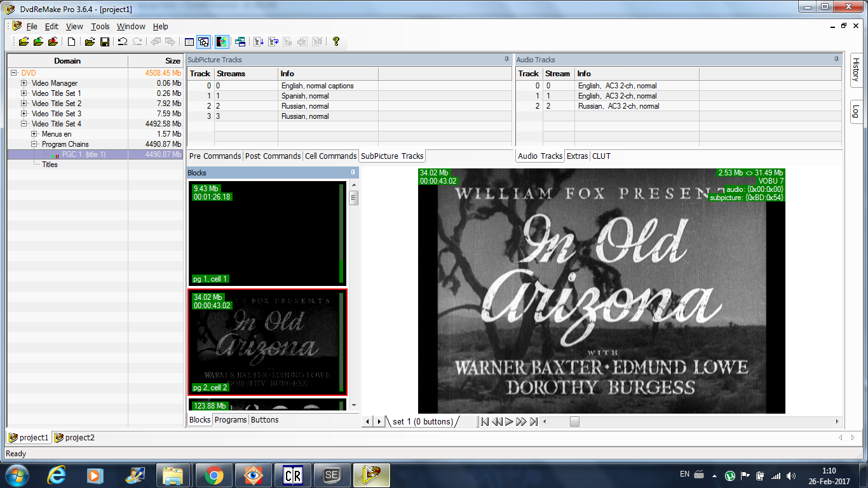Click the green import DVD folder icon
The image size is (868, 488).
pyautogui.click(x=38, y=42)
